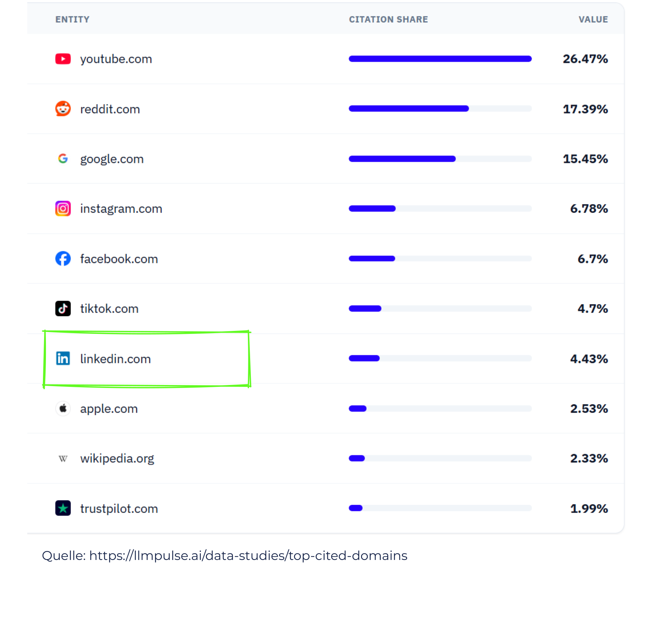This screenshot has width=672, height=623.
Task: Click the TikTok logo icon
Action: 63,309
